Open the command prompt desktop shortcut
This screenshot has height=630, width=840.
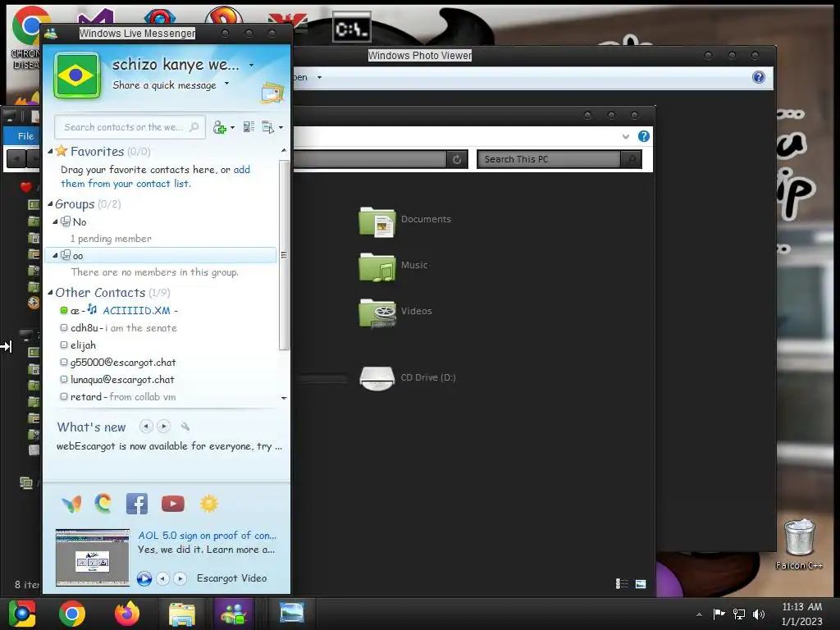click(x=351, y=28)
